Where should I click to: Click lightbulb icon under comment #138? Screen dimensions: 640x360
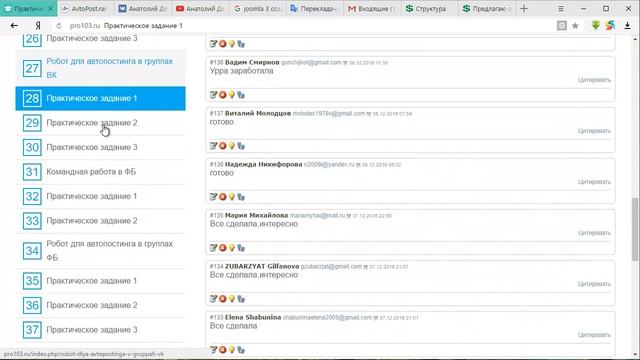[x=232, y=95]
